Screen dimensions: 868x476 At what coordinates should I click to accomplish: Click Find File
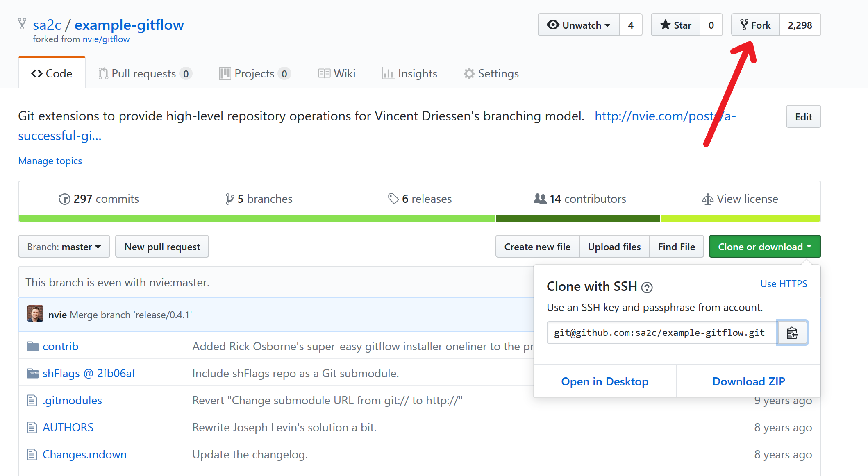click(x=677, y=247)
